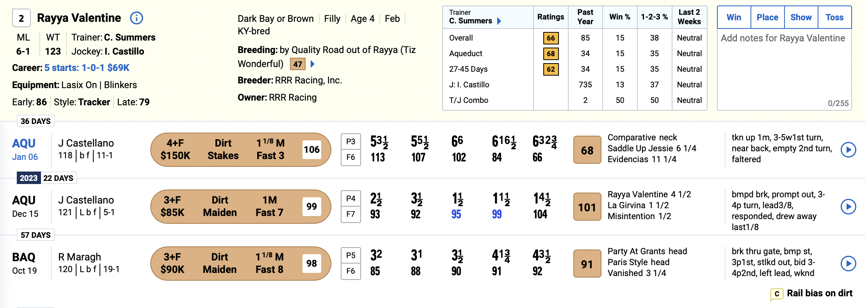Click jockey J Castellano in Dec 15 row

[x=86, y=200]
